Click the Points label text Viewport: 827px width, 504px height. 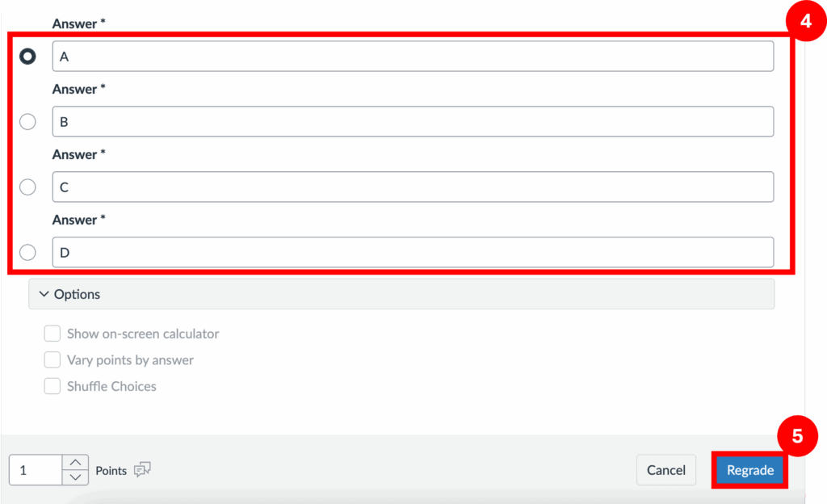tap(111, 470)
